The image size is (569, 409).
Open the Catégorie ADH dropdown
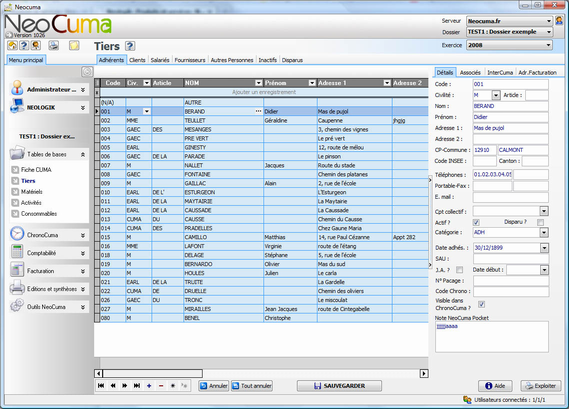point(510,232)
